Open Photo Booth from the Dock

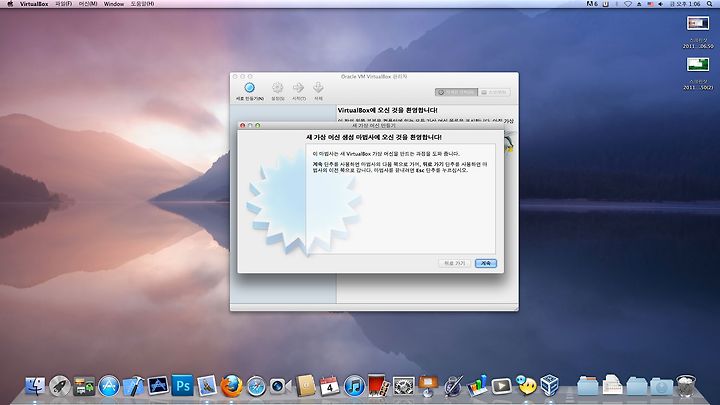(378, 385)
